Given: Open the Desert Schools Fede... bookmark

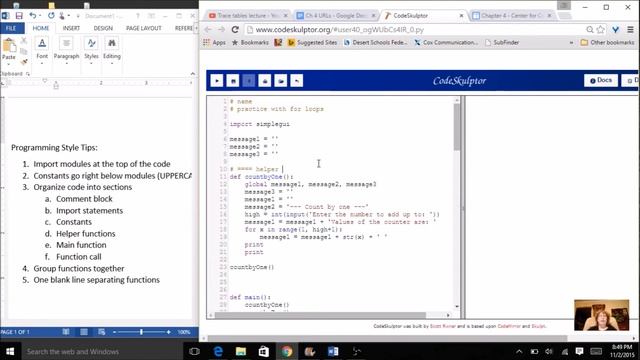Looking at the screenshot, I should 376,42.
